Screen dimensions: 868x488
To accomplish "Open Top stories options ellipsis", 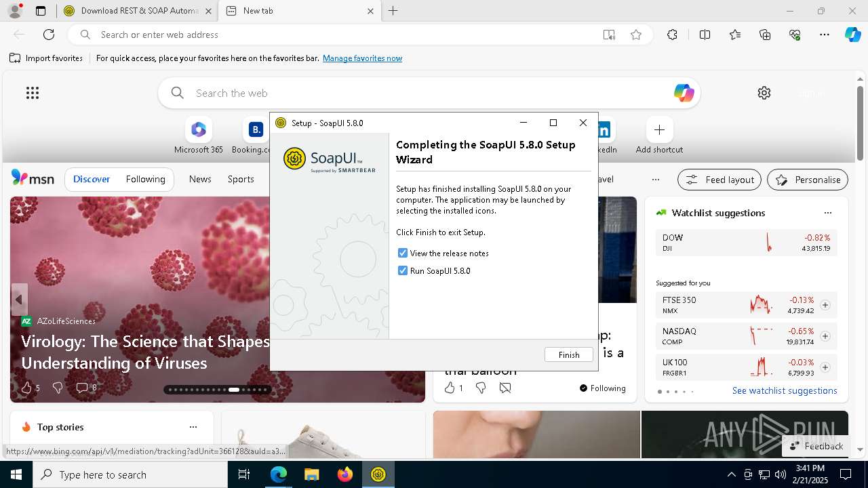I will [193, 427].
